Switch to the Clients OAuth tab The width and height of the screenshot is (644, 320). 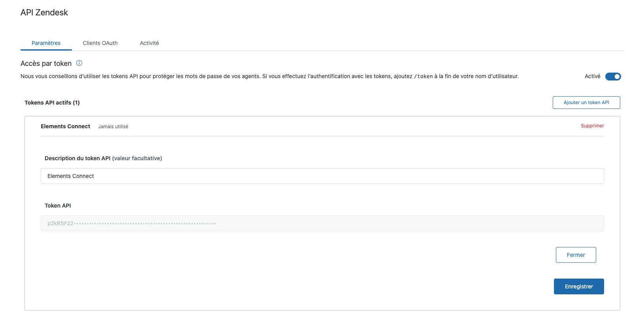(100, 43)
